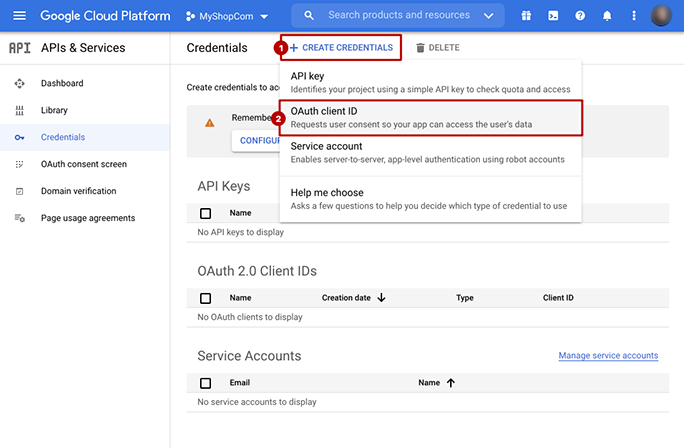Open notifications bell icon
The image size is (684, 448).
(x=607, y=16)
